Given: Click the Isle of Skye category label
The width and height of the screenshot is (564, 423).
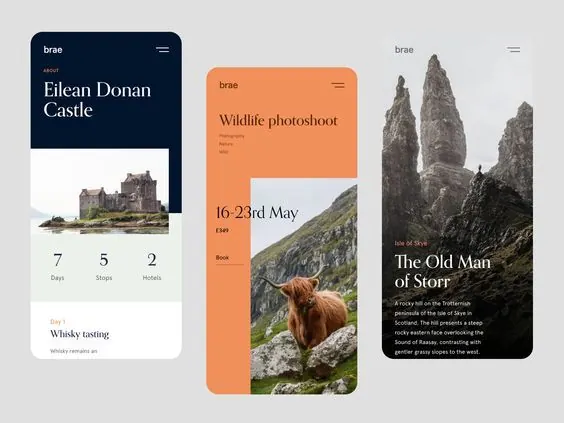Looking at the screenshot, I should coord(411,244).
